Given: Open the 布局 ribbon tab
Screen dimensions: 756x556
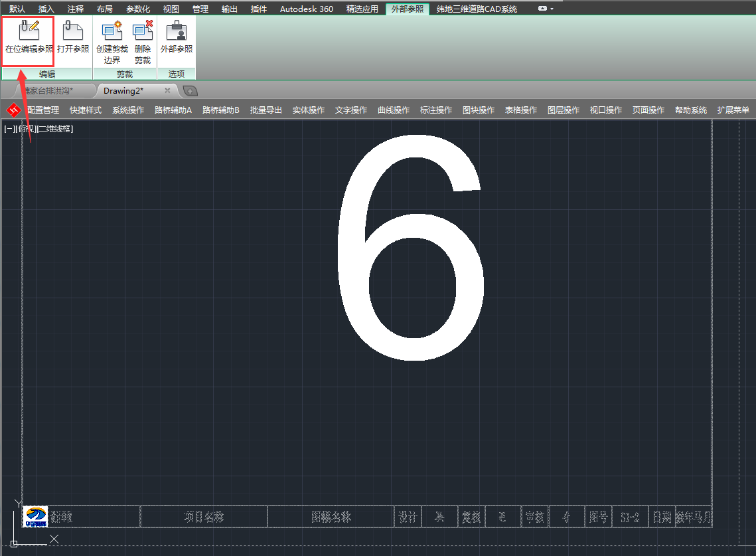Looking at the screenshot, I should point(105,9).
